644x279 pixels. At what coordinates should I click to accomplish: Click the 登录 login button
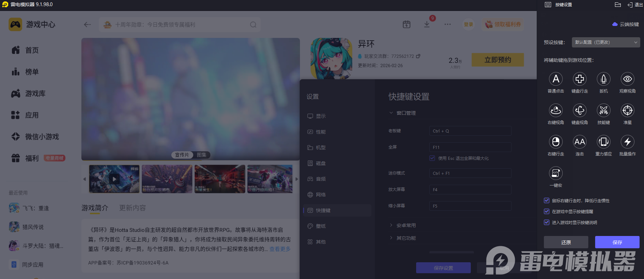coord(468,24)
